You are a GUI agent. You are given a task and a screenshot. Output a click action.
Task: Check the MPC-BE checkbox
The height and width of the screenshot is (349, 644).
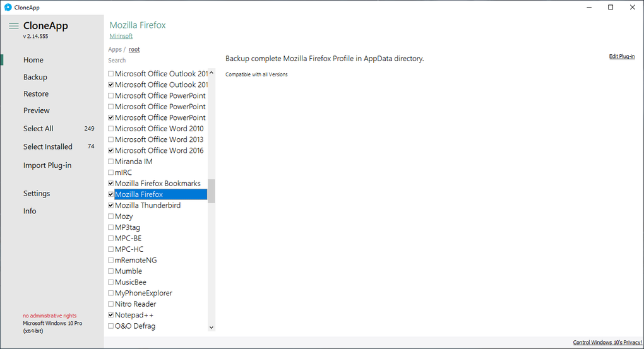pos(111,238)
